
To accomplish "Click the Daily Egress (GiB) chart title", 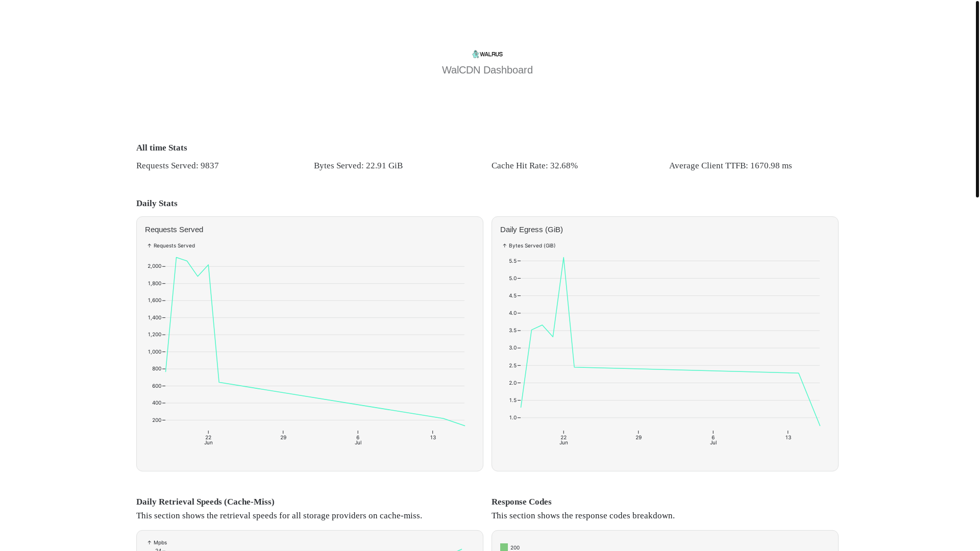I will point(531,230).
